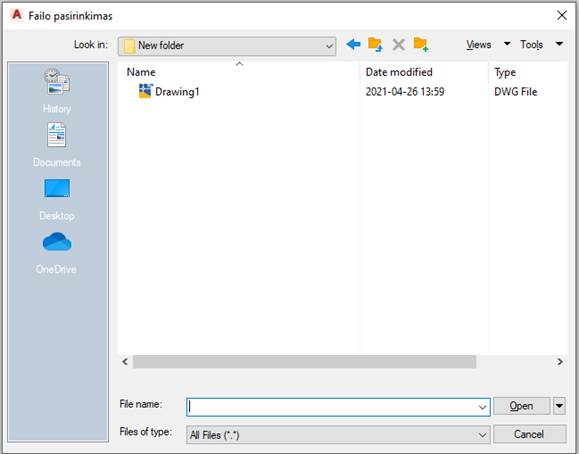Select the Drawing1 DWG file
This screenshot has width=579, height=454.
(x=169, y=91)
